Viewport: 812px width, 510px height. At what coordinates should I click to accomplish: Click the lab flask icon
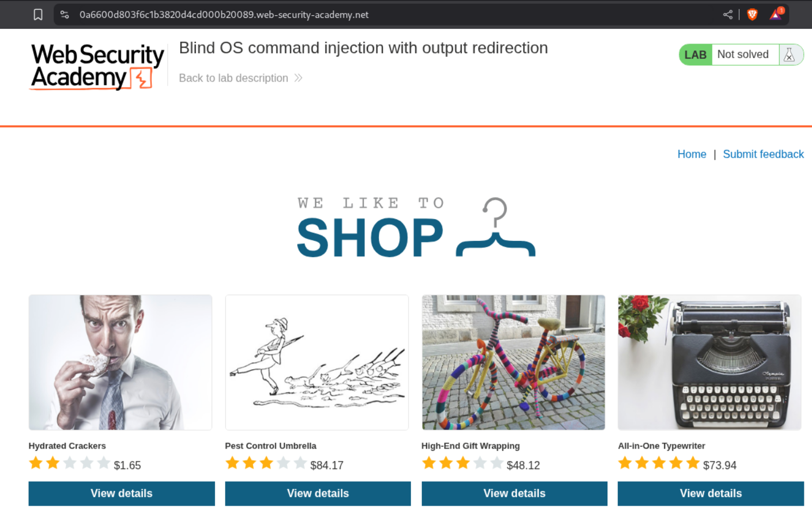tap(789, 54)
